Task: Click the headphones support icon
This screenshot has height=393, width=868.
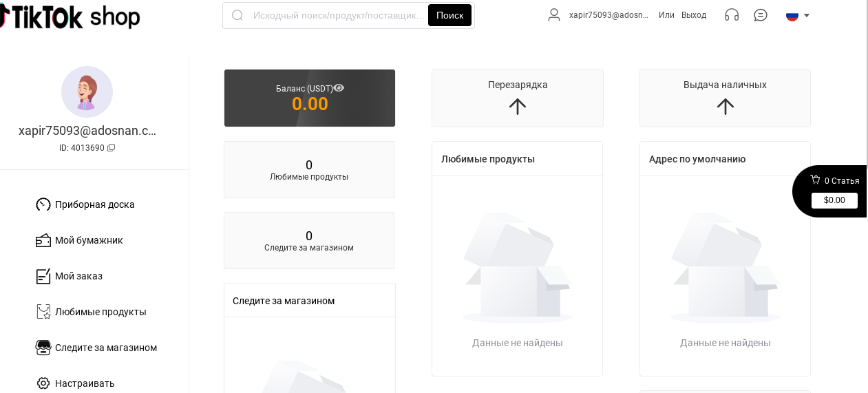Action: click(732, 15)
